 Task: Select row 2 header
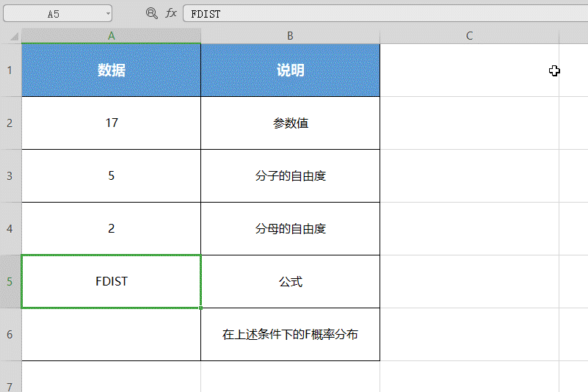click(x=10, y=123)
